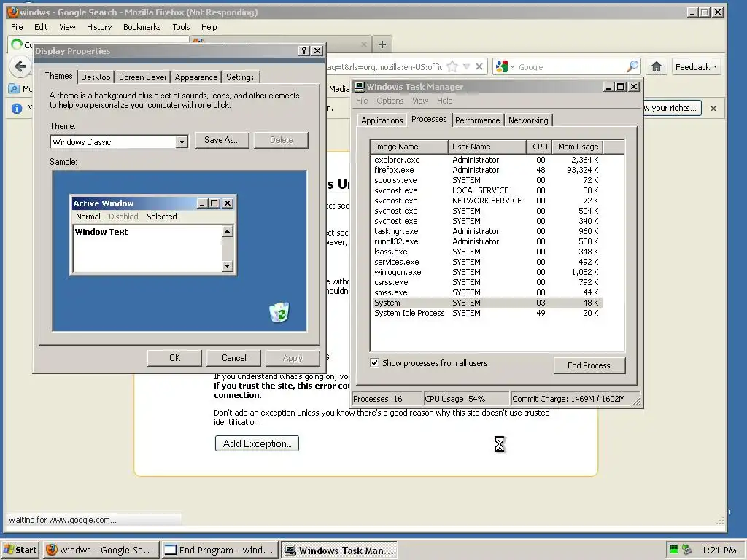Select explorer.exe process row
The width and height of the screenshot is (747, 560).
tap(487, 160)
